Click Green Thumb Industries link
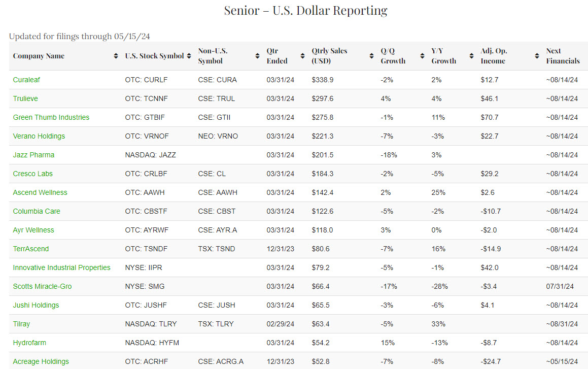The width and height of the screenshot is (588, 369). [x=51, y=117]
